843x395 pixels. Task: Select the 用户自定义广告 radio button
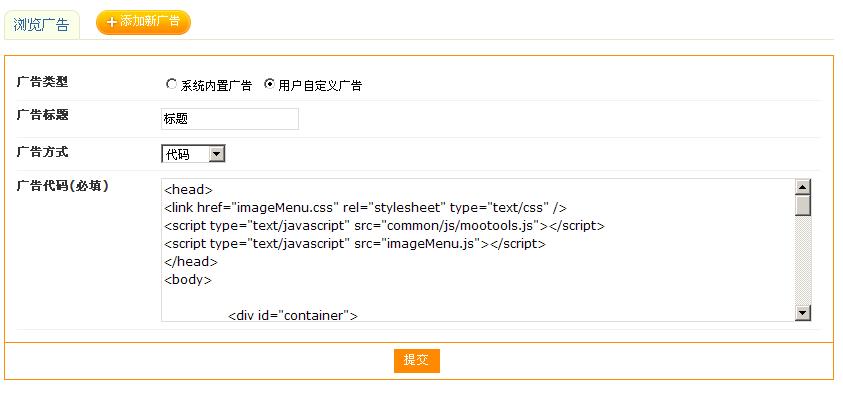click(269, 84)
